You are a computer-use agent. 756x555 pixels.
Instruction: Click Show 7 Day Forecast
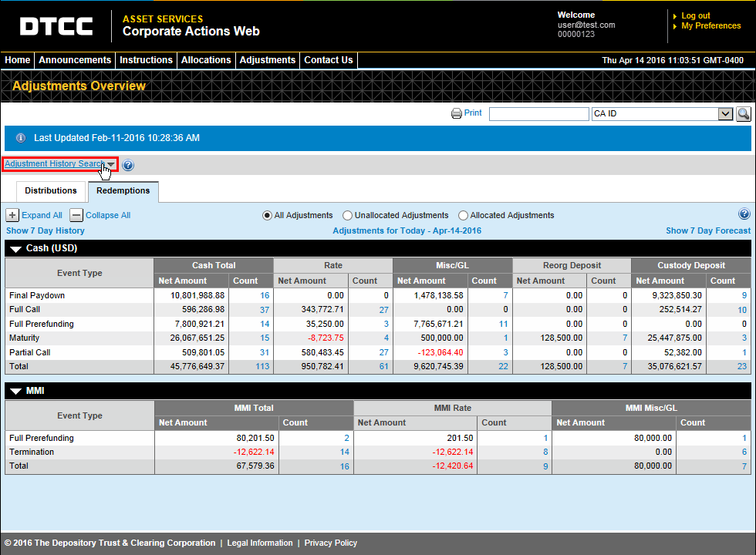708,230
